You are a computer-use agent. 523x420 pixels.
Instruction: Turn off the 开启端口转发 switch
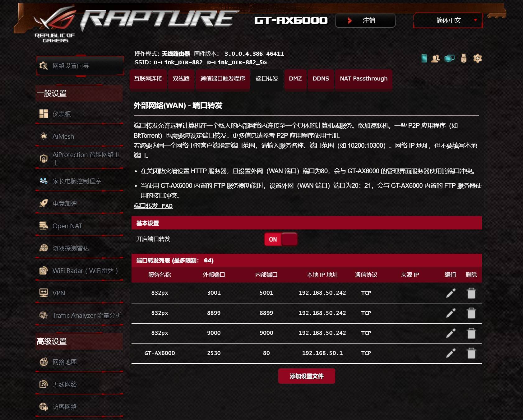[280, 239]
